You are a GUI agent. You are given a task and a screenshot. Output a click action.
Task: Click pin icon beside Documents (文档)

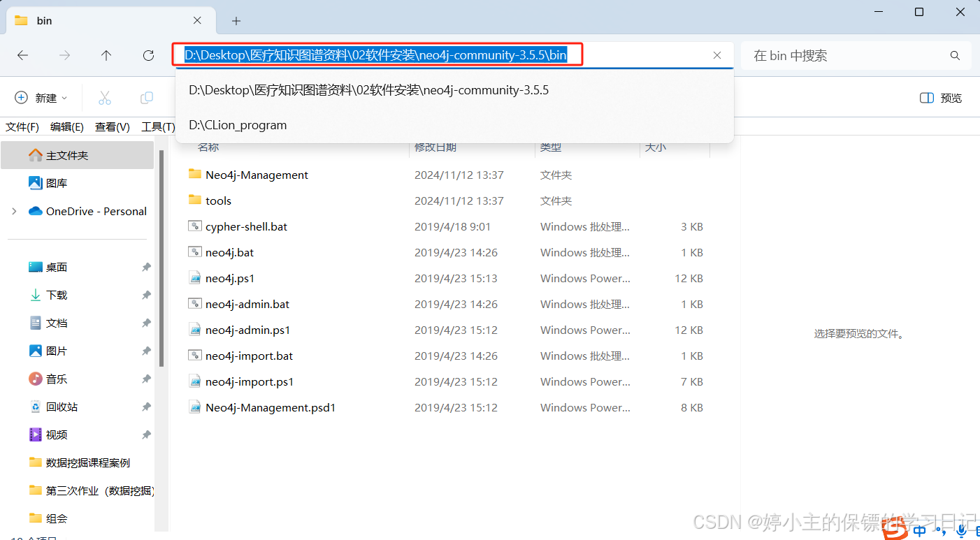[x=146, y=323]
